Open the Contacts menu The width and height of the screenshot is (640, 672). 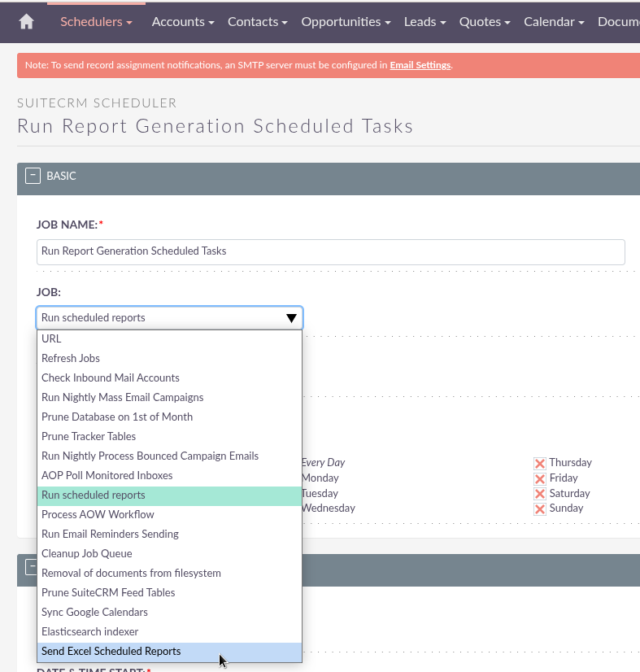258,22
